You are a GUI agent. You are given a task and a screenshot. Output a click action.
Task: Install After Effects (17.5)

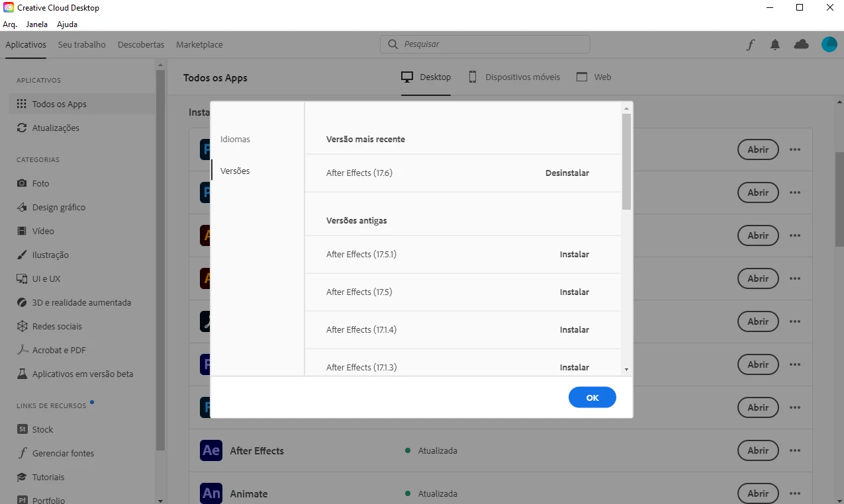point(575,292)
